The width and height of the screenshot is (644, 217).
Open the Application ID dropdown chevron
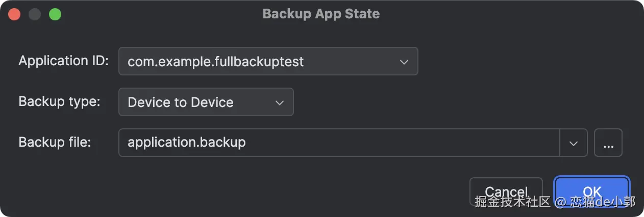pos(404,62)
